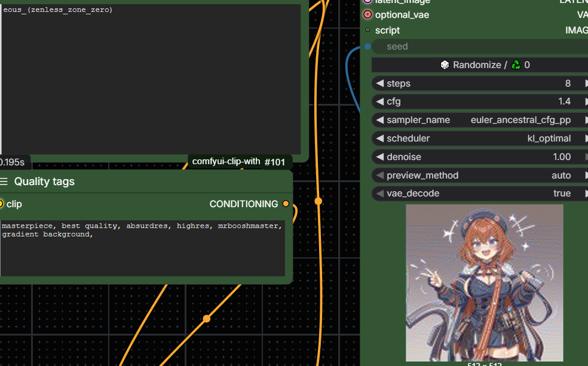The height and width of the screenshot is (366, 588).
Task: Click the cfg value 1.4
Action: (x=564, y=102)
